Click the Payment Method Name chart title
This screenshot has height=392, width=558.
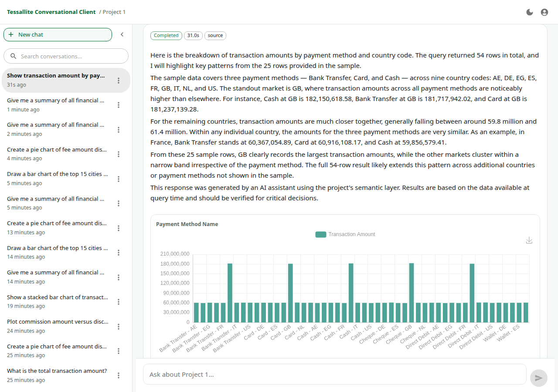[x=187, y=224]
